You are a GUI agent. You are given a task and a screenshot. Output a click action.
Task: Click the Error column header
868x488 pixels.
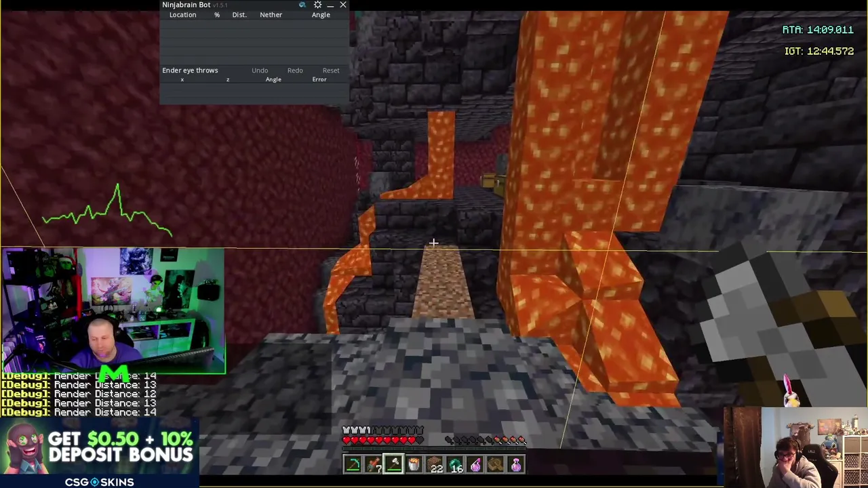click(319, 80)
